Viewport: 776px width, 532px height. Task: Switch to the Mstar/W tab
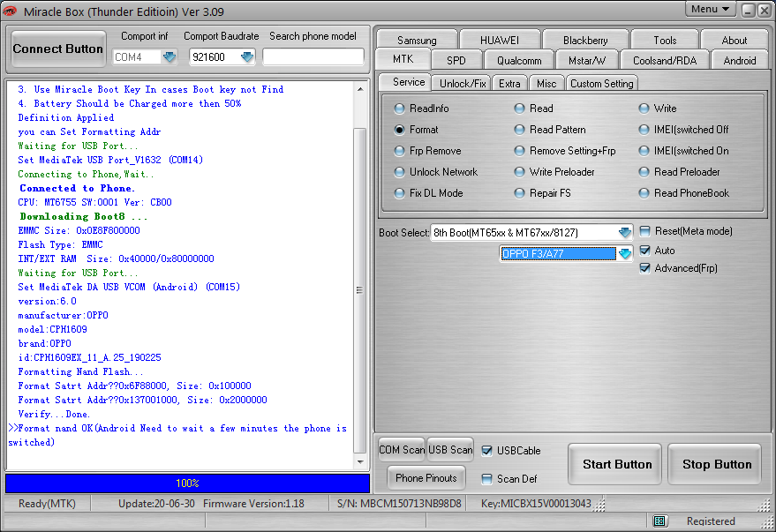pyautogui.click(x=586, y=60)
